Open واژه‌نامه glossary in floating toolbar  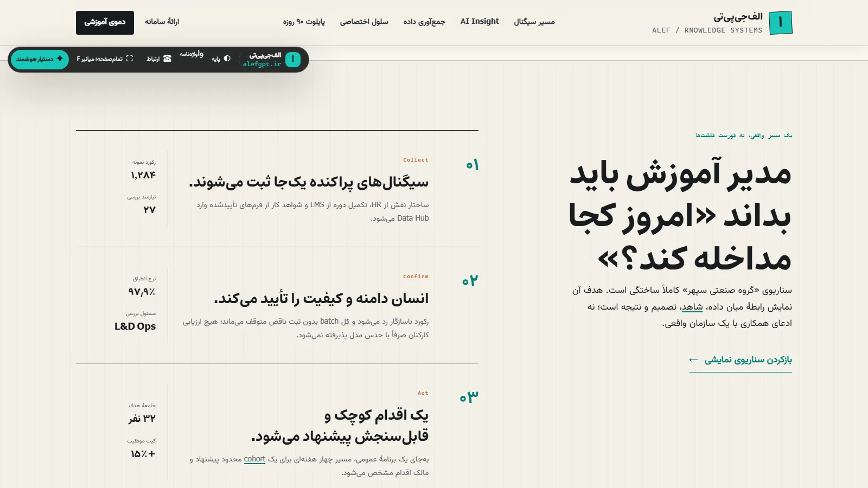[192, 54]
